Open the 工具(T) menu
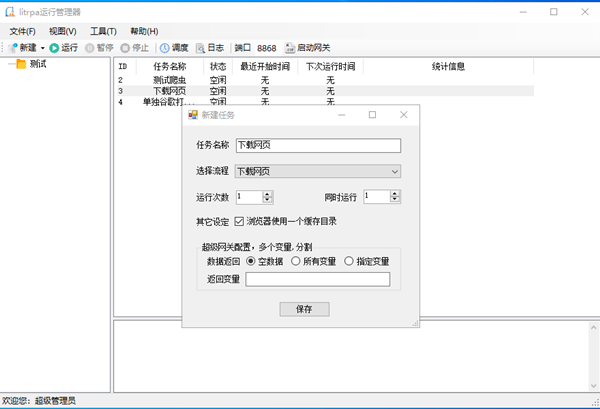Screen dimensions: 600x409 tap(103, 31)
